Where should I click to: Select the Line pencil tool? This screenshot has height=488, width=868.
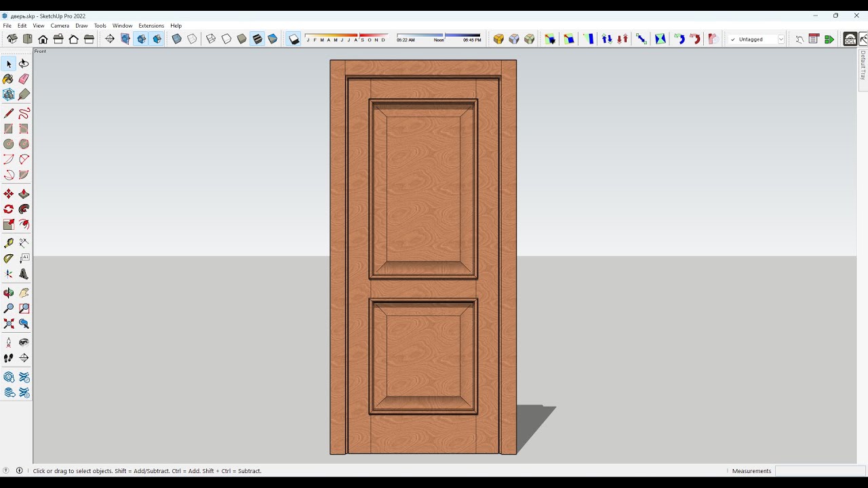tap(9, 113)
